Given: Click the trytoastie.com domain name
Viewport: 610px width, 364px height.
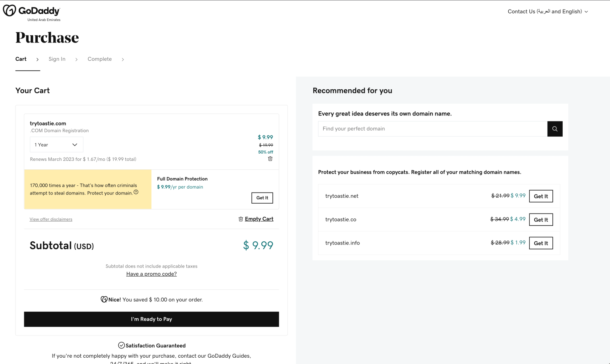Looking at the screenshot, I should tap(48, 123).
